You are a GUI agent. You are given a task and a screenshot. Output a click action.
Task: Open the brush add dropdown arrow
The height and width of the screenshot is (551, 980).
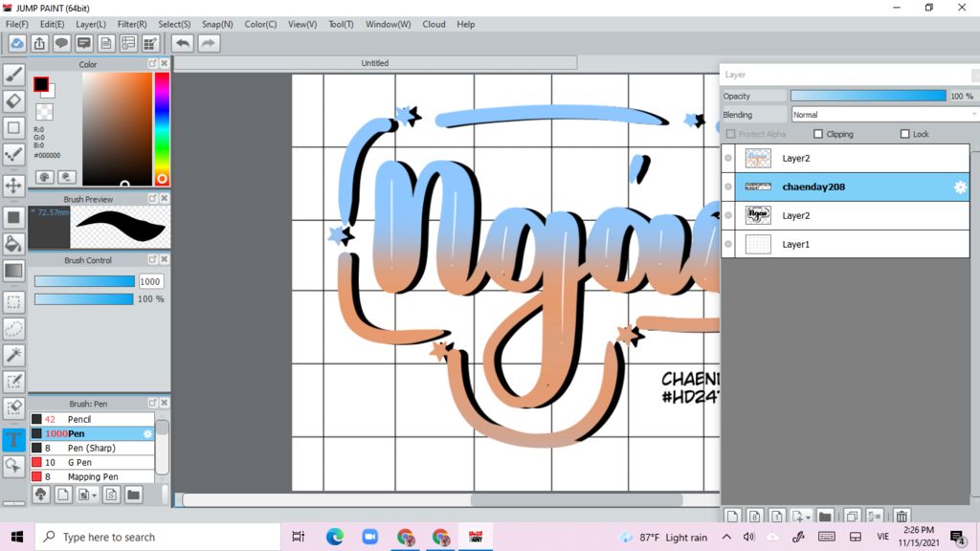pos(95,496)
